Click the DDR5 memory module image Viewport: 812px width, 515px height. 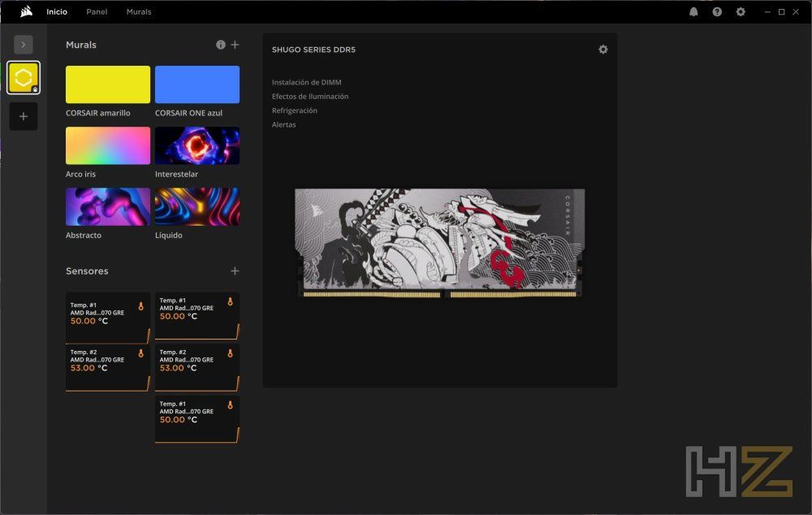[439, 243]
